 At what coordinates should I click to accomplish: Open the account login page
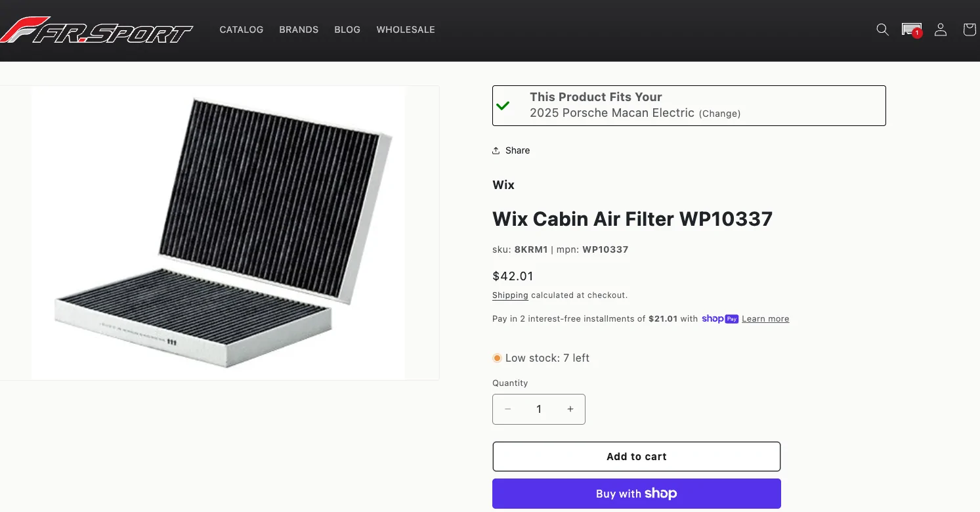tap(941, 30)
